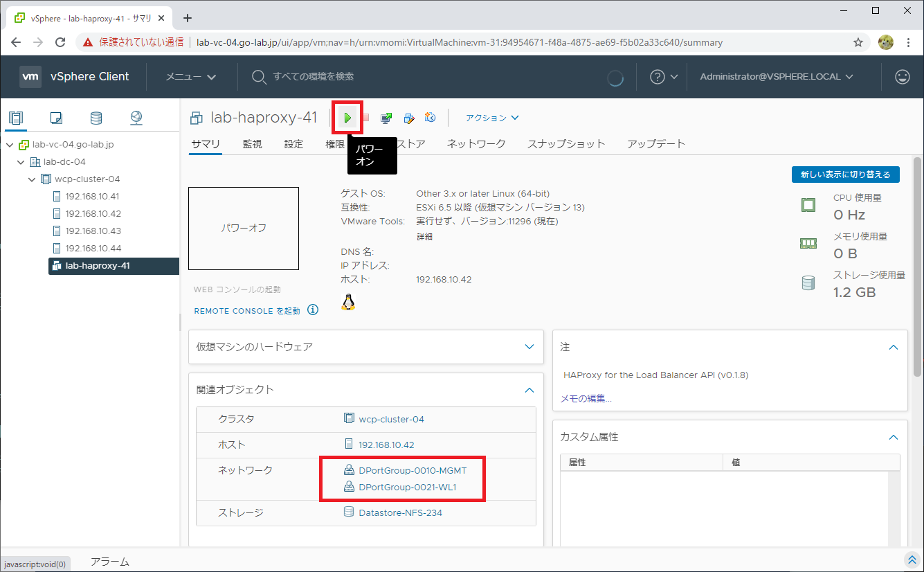Open the wcp-cluster-04 related object link
This screenshot has width=924, height=572.
click(391, 419)
